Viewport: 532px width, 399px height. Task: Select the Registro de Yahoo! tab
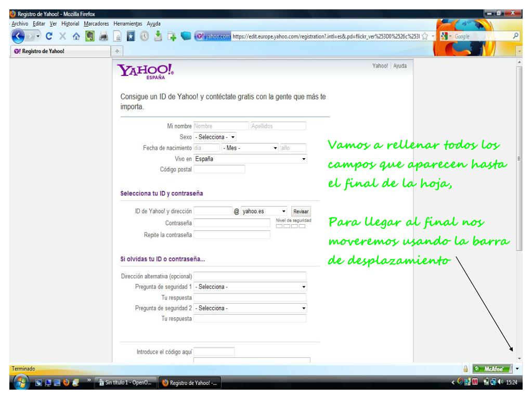60,51
